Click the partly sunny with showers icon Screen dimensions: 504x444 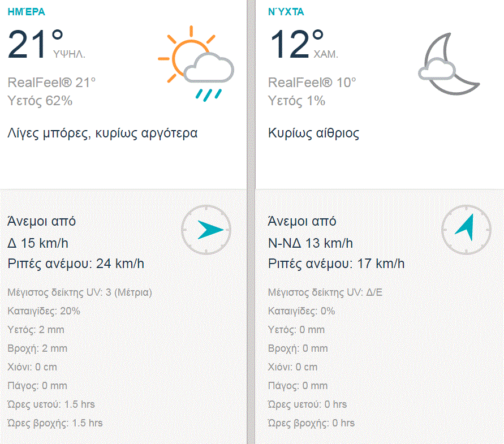click(x=195, y=63)
